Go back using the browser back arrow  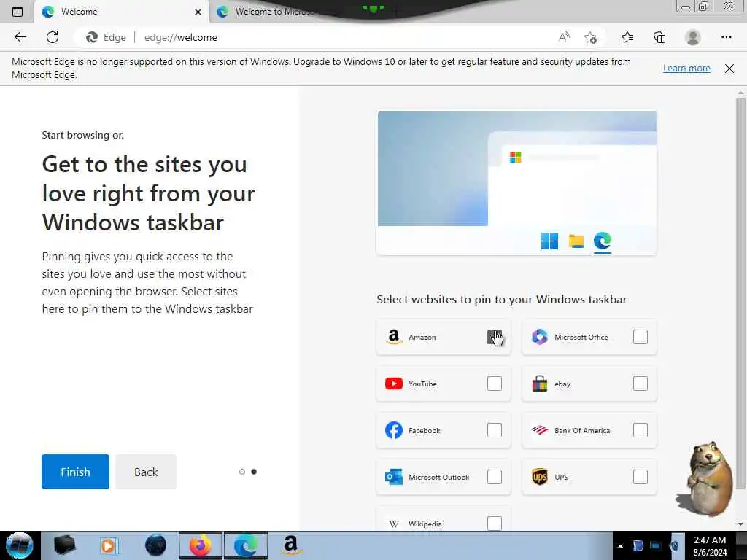[20, 37]
